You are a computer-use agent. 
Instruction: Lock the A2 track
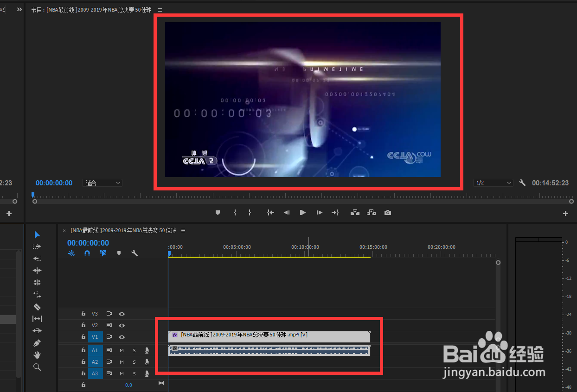click(83, 362)
